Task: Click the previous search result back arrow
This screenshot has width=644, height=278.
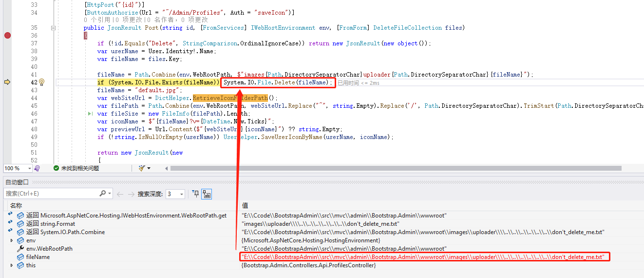Action: [120, 194]
